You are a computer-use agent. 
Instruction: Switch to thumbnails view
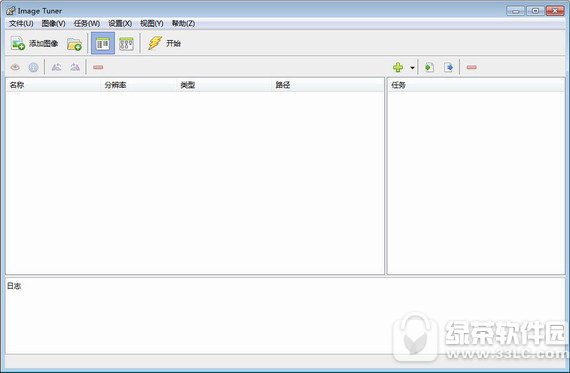(126, 44)
